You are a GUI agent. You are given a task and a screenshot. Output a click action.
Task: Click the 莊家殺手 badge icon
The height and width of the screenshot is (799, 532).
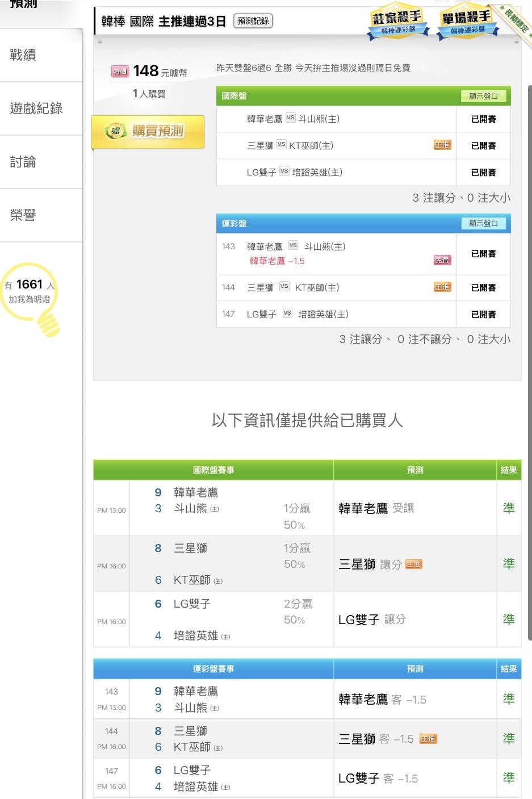pyautogui.click(x=397, y=23)
